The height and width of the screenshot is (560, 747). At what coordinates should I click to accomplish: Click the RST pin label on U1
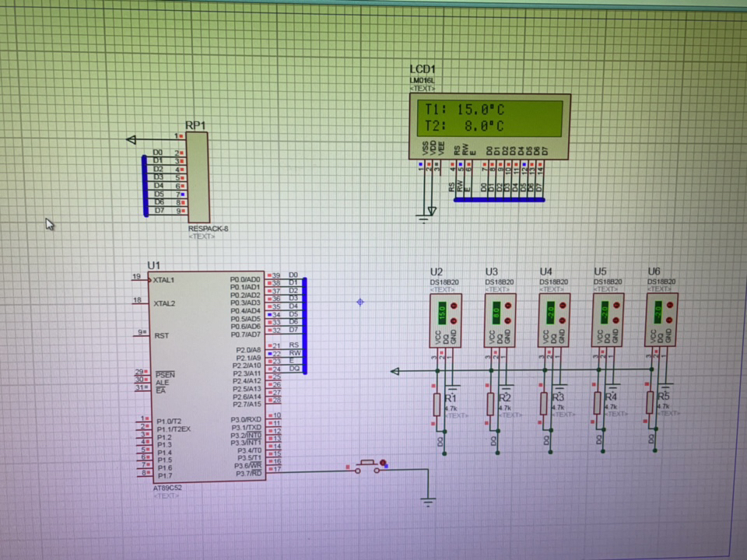(162, 336)
